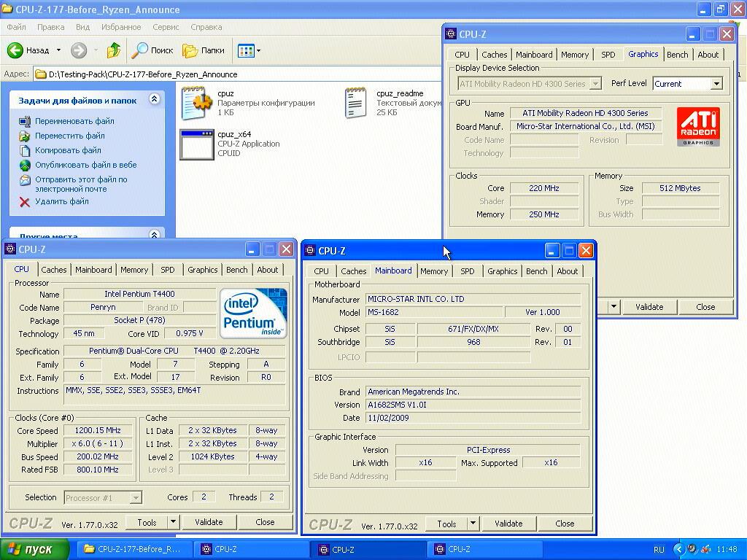Expand the Perf Level Current dropdown
Viewport: 747px width, 560px height.
[x=716, y=84]
